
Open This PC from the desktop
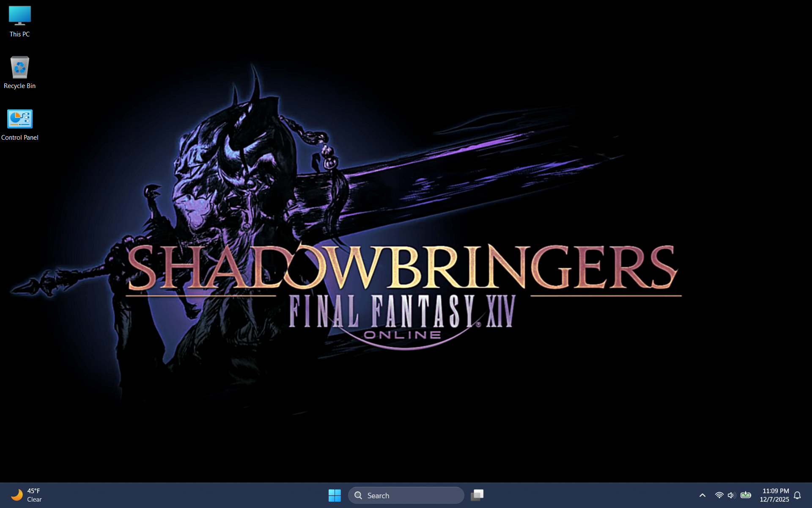[x=19, y=16]
